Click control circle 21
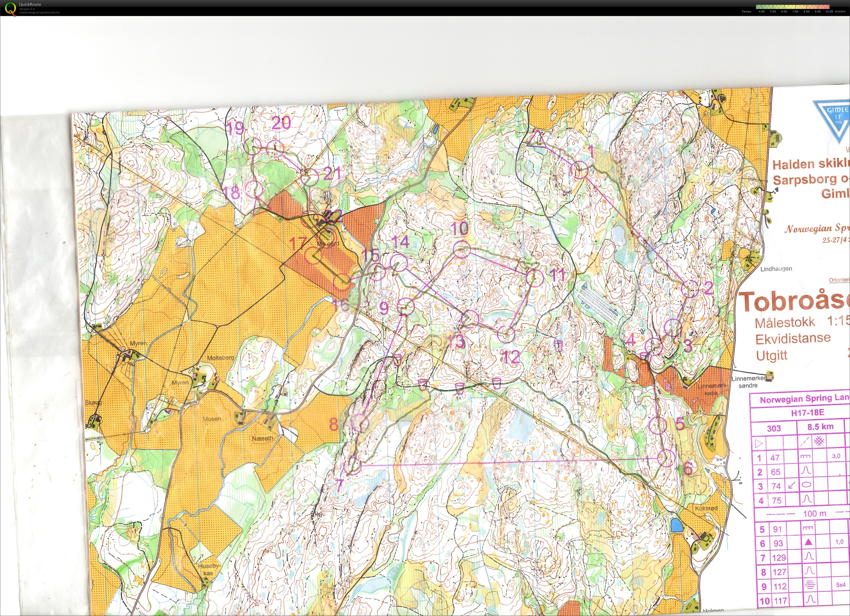The image size is (850, 616). (310, 177)
